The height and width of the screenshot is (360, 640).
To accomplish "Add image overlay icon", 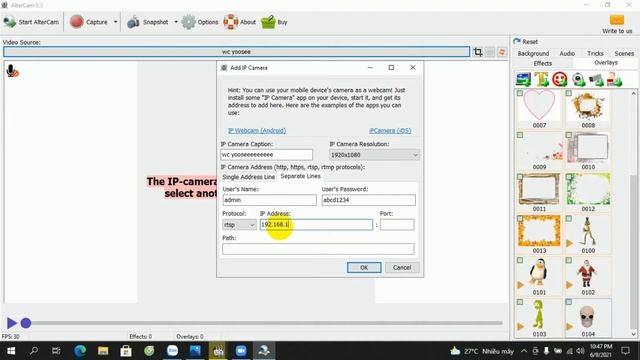I will [523, 79].
